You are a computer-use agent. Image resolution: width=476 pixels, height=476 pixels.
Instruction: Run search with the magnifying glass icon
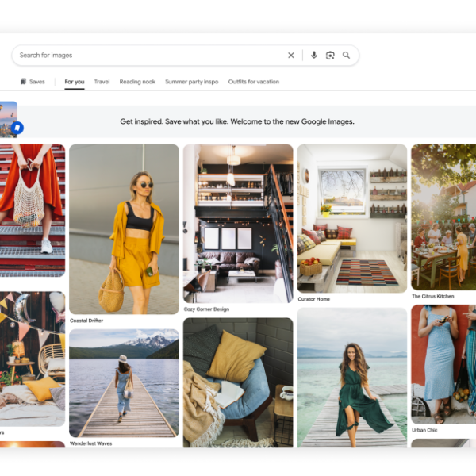point(346,56)
